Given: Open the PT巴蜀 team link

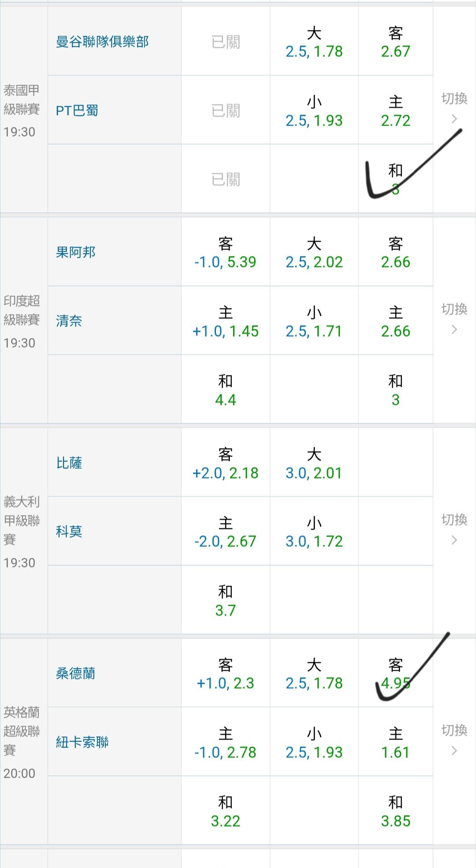Looking at the screenshot, I should [x=77, y=110].
